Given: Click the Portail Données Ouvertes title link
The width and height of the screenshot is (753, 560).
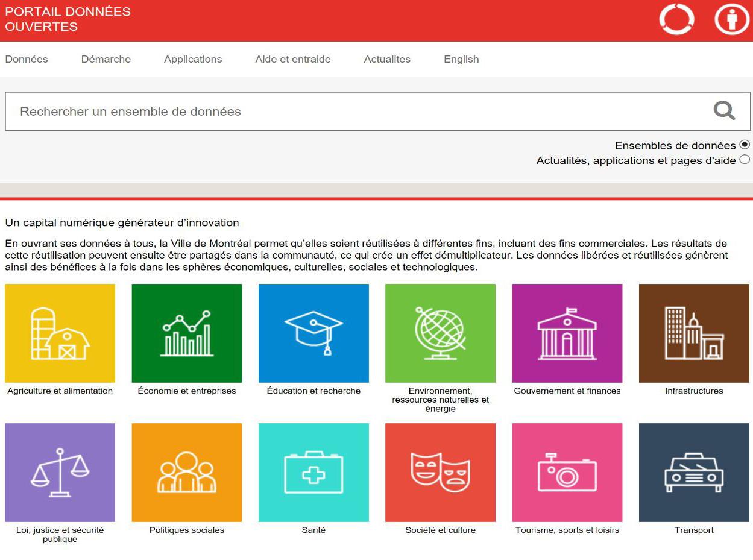Looking at the screenshot, I should [68, 19].
